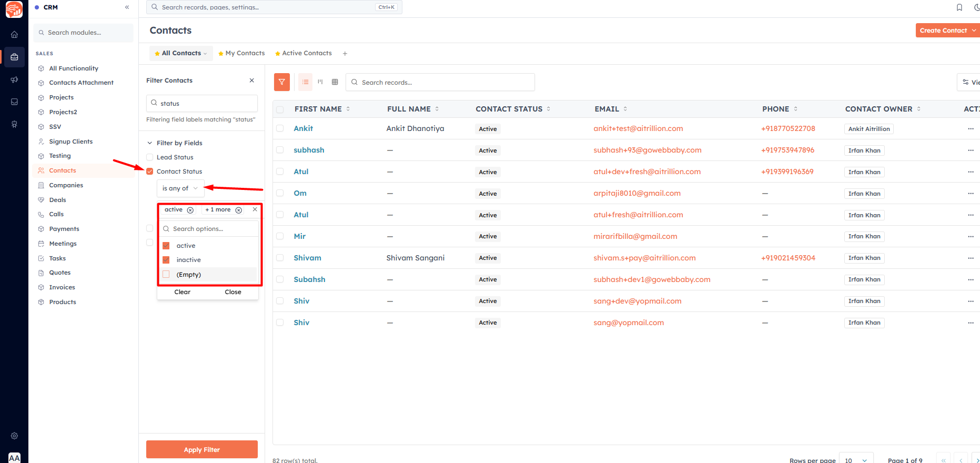980x463 pixels.
Task: Check the '(Empty)' option checkbox
Action: 166,275
